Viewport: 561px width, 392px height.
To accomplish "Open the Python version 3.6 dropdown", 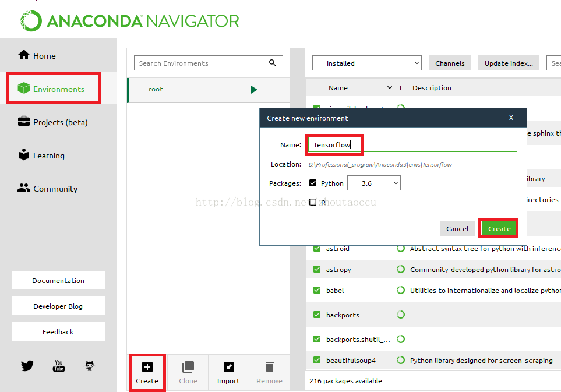I will point(373,183).
